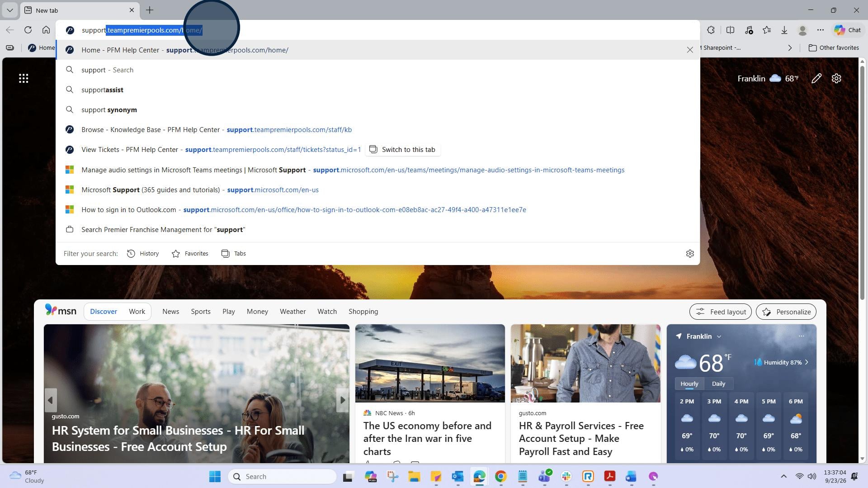Expand Franklin location dropdown in weather card

click(x=719, y=336)
